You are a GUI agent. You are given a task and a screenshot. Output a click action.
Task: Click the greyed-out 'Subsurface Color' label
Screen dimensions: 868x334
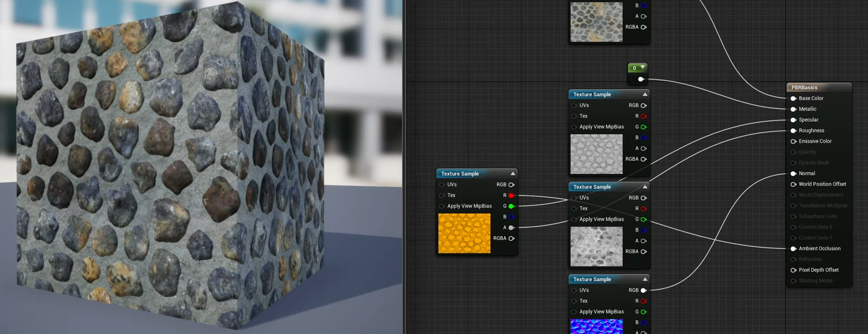(x=818, y=216)
